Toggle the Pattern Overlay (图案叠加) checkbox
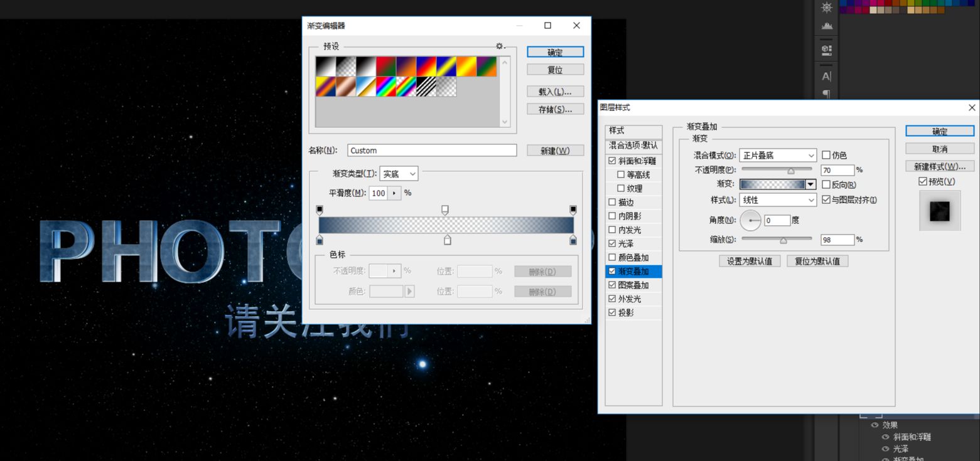The height and width of the screenshot is (461, 980). pyautogui.click(x=612, y=285)
